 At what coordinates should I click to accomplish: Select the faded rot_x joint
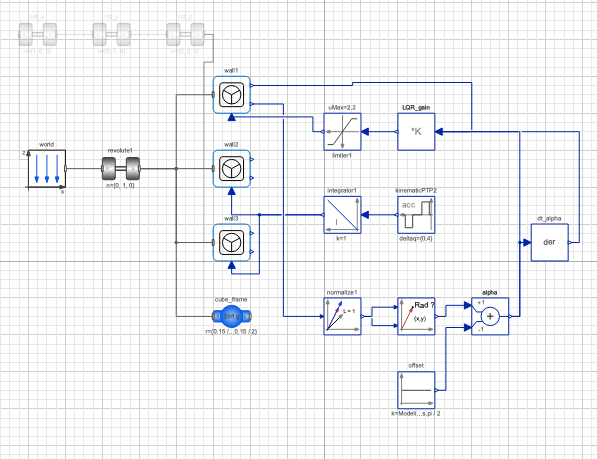click(x=38, y=34)
